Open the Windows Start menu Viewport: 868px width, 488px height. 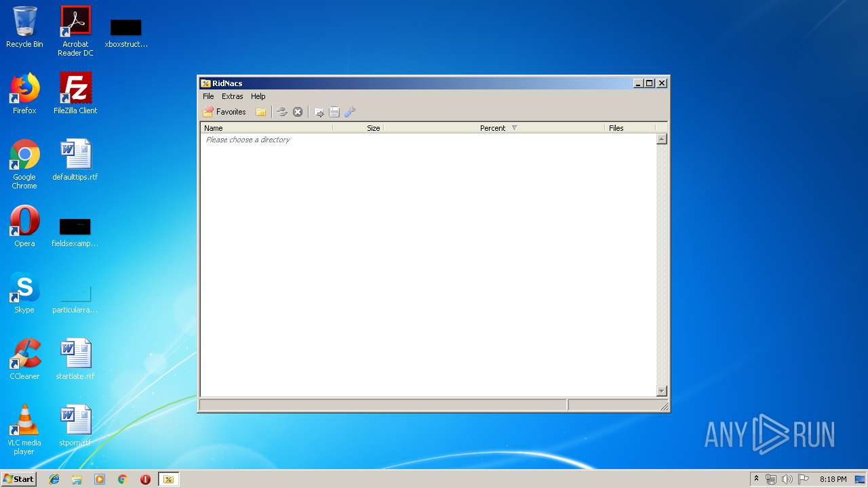pyautogui.click(x=19, y=479)
